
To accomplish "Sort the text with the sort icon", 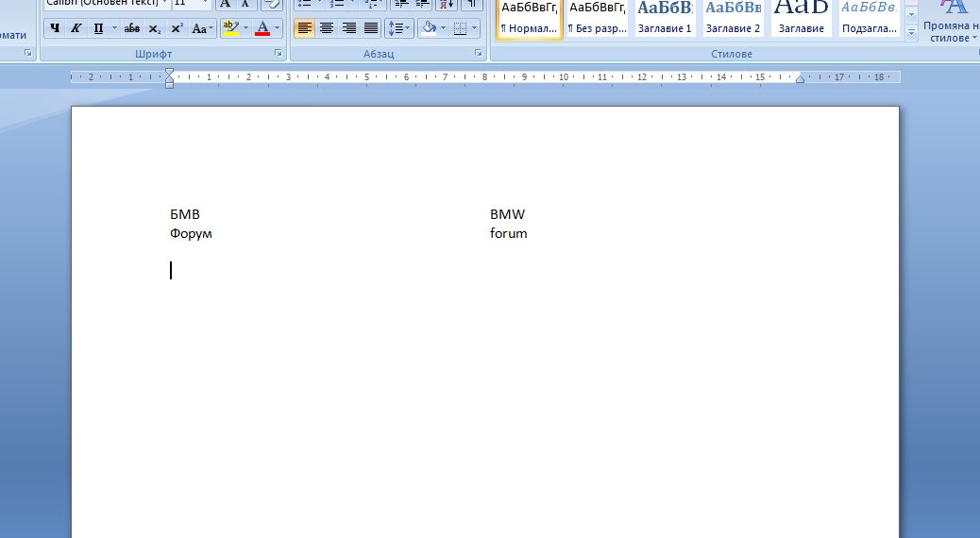I will 447,4.
